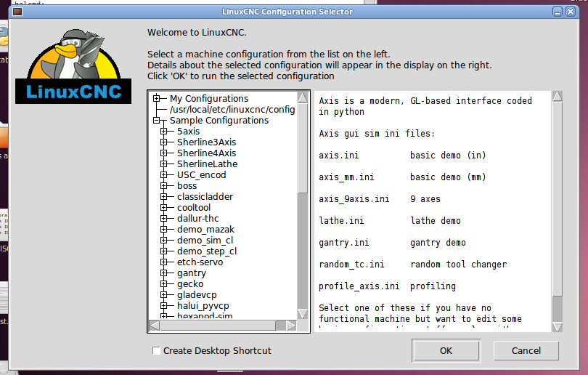
Task: Expand the SherlineLathe node
Action: (x=163, y=164)
